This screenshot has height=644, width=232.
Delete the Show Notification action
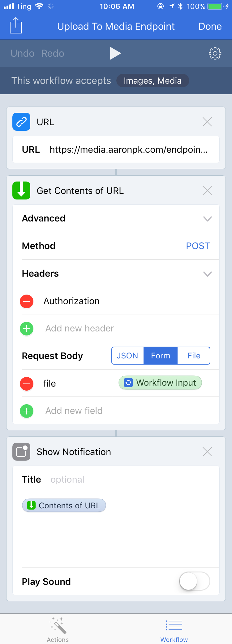207,452
